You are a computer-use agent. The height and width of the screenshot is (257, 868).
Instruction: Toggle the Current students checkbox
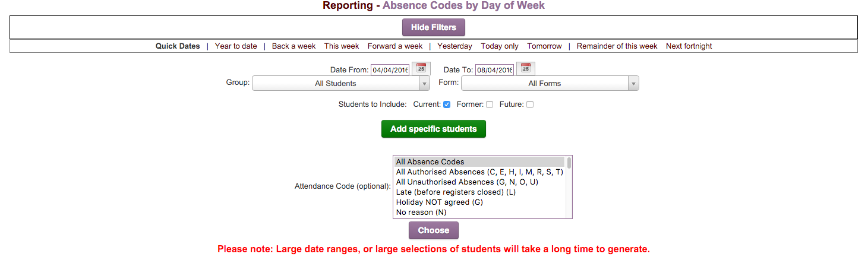(447, 105)
